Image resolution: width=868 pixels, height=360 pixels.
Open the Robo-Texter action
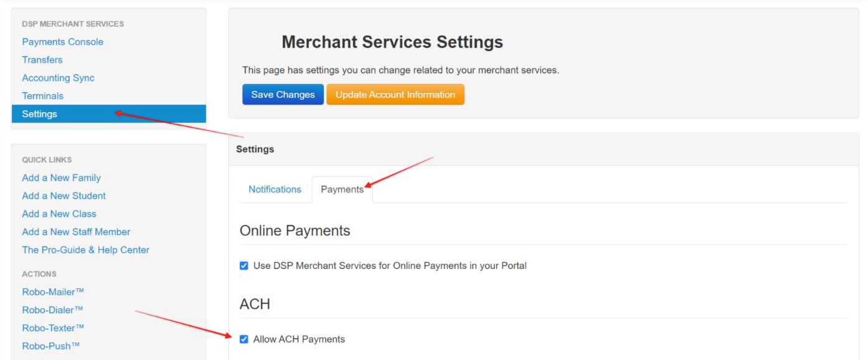53,328
